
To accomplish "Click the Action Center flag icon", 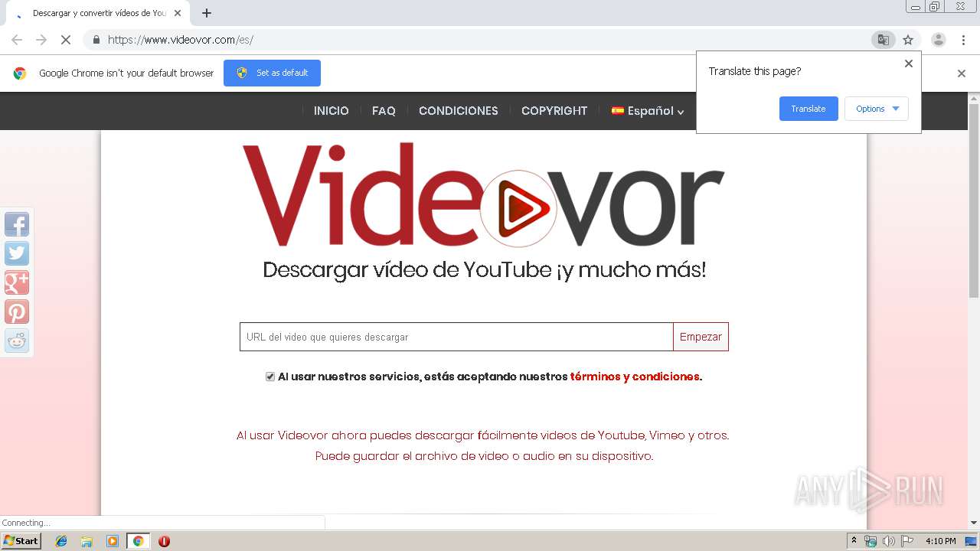I will pyautogui.click(x=906, y=541).
